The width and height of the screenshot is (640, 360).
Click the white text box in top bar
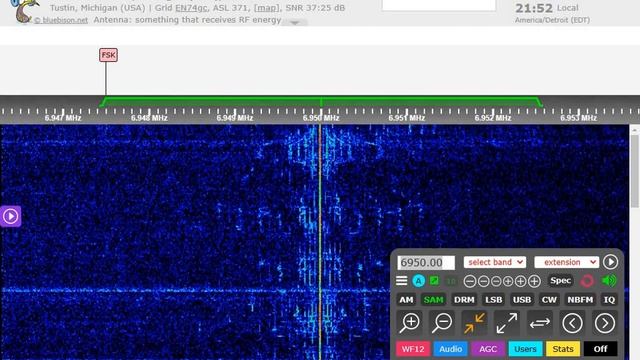[x=439, y=5]
